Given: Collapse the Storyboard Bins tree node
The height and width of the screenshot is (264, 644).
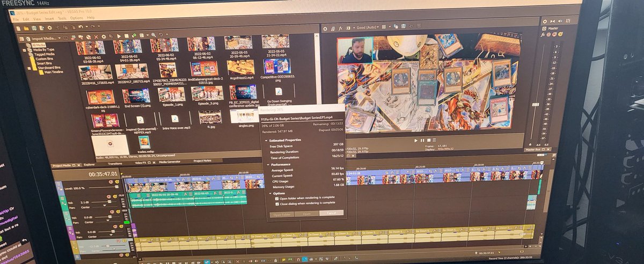Looking at the screenshot, I should pyautogui.click(x=29, y=68).
